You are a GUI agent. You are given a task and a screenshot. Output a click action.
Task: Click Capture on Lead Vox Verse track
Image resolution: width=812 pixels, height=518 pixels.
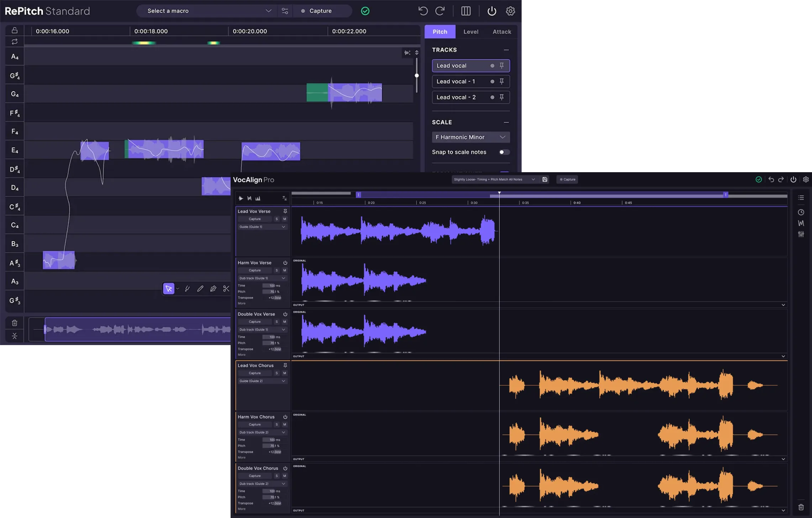(255, 219)
